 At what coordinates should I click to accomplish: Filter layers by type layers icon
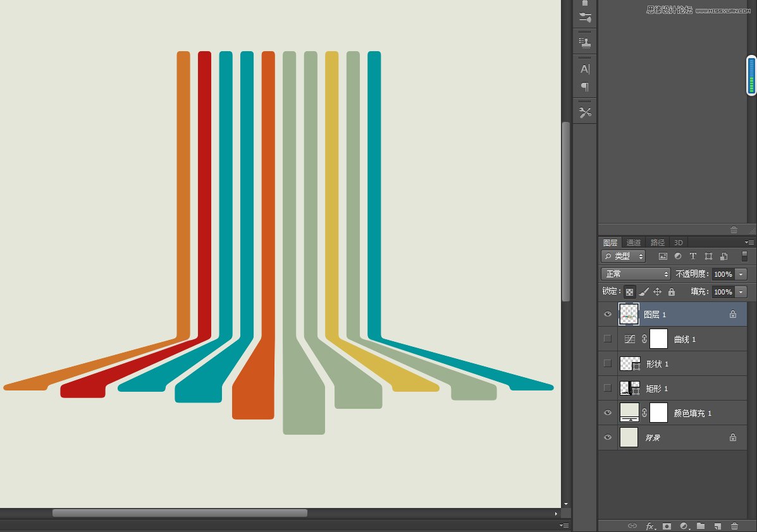[692, 256]
